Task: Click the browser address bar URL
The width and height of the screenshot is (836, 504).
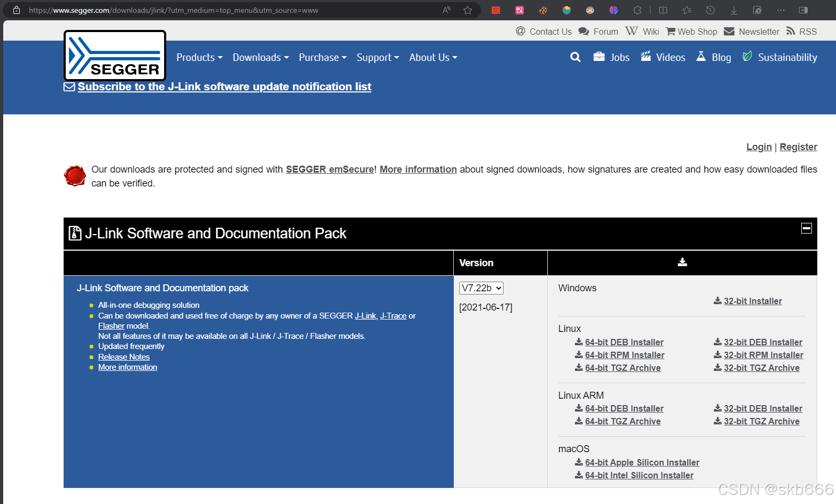Action: click(x=174, y=10)
